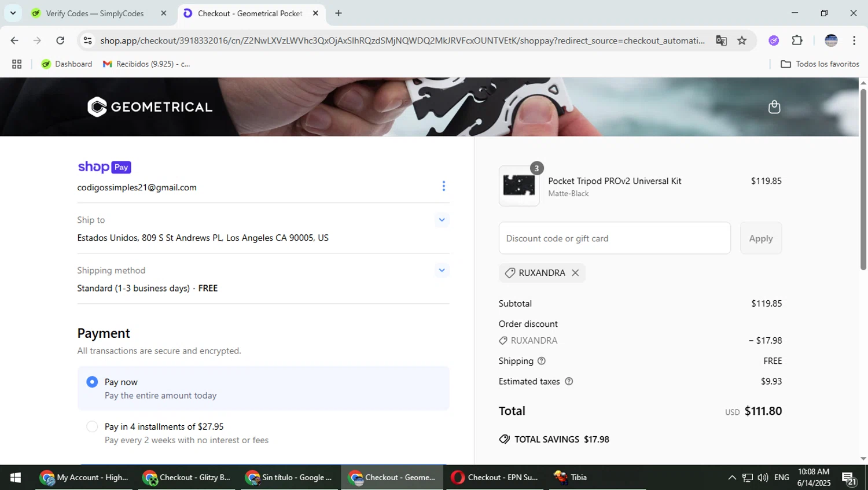Click the ENG language indicator
This screenshot has height=490, width=868.
[782, 477]
